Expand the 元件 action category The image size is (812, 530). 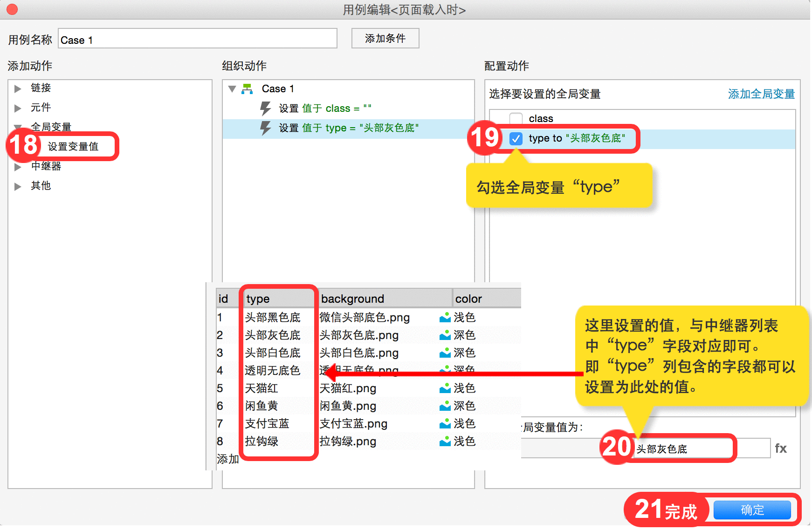pos(18,108)
